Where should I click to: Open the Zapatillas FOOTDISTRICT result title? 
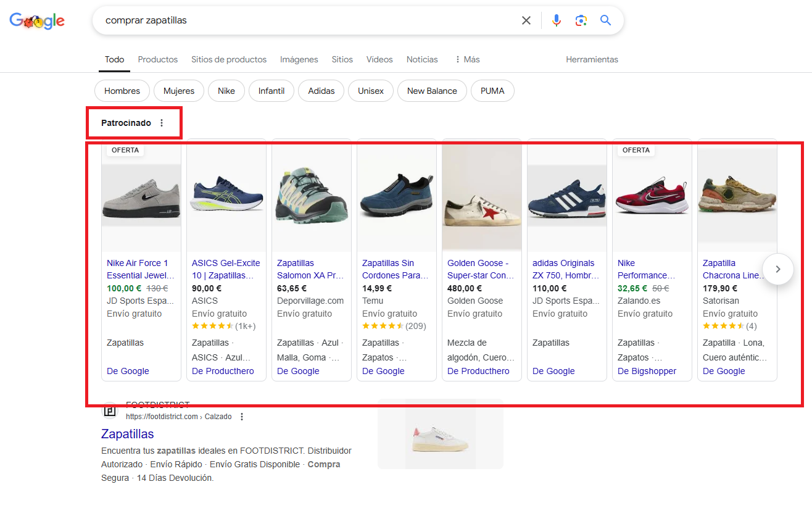pyautogui.click(x=127, y=434)
